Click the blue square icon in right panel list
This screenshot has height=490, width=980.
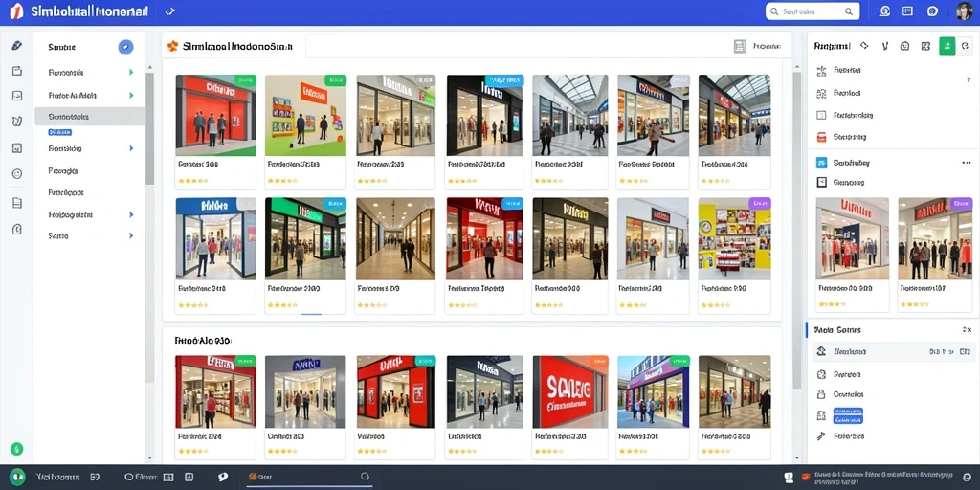pos(821,163)
